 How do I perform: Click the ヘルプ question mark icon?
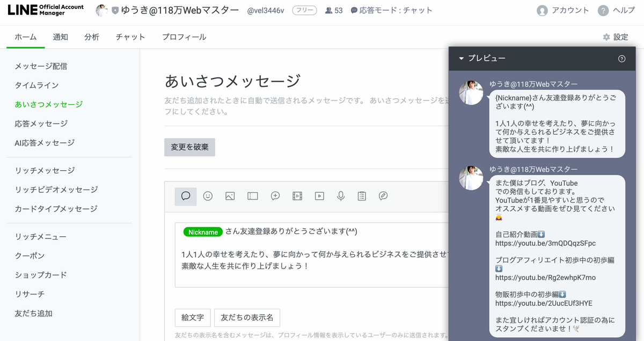pos(603,11)
